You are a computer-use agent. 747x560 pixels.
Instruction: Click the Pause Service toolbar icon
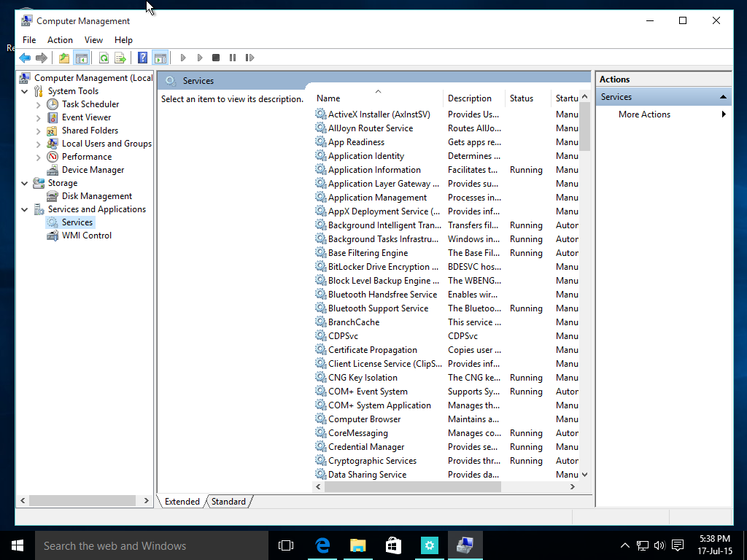pos(233,58)
